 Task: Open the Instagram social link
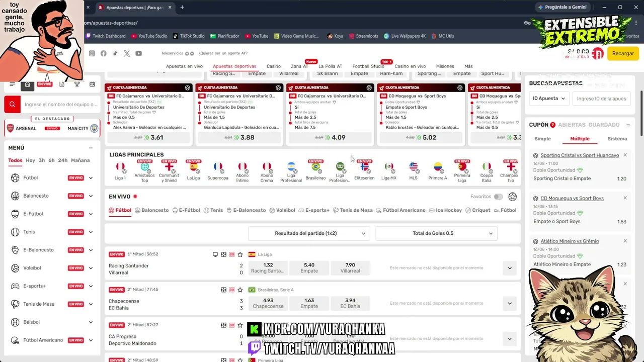coord(92,53)
